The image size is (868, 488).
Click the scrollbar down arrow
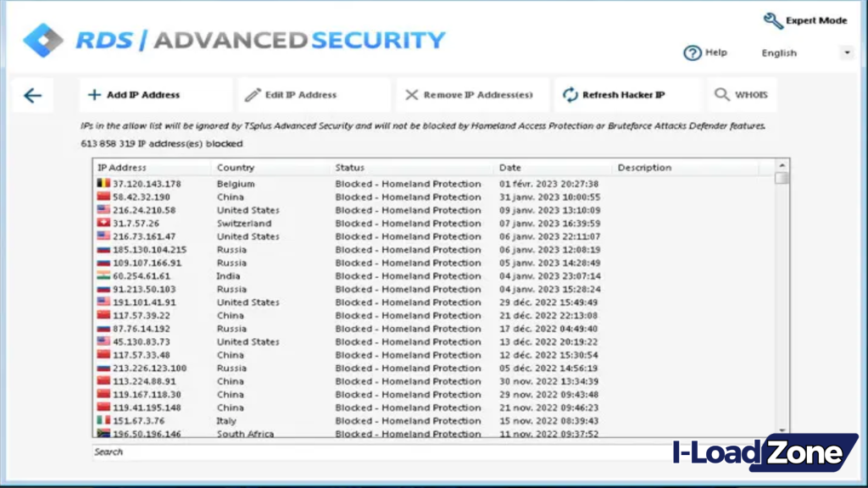pyautogui.click(x=782, y=428)
